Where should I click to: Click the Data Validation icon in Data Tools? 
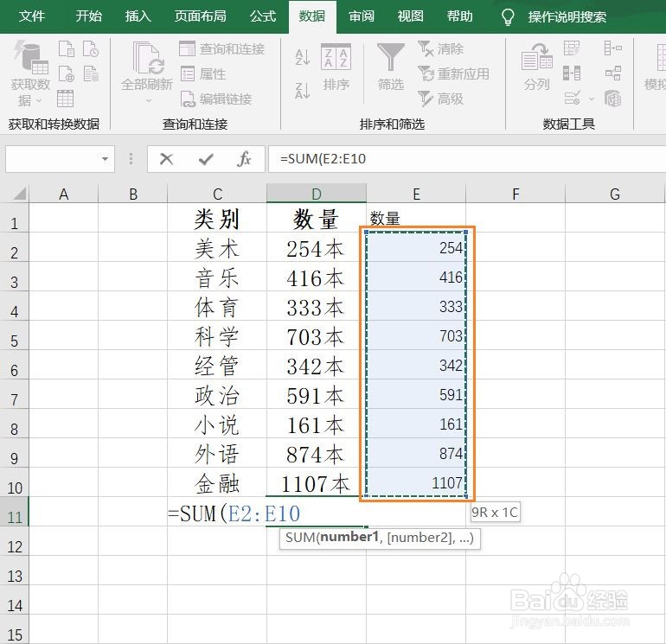tap(572, 98)
